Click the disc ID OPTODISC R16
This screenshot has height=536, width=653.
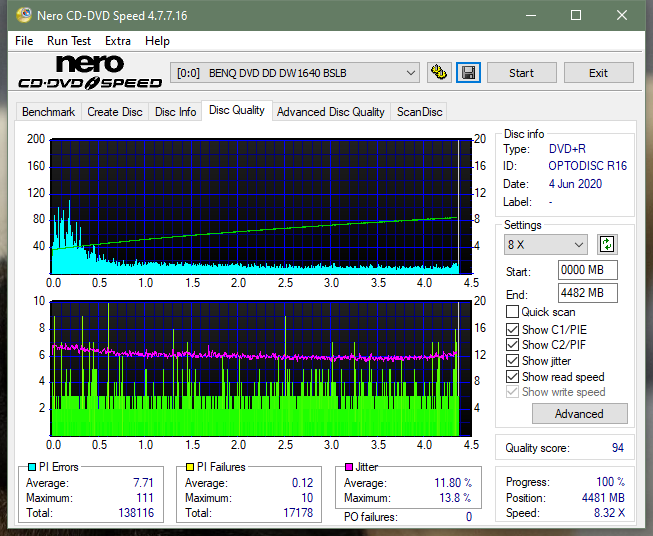587,166
